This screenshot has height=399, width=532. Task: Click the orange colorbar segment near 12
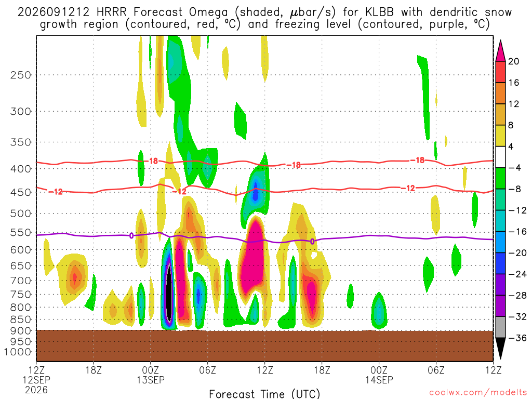[500, 94]
